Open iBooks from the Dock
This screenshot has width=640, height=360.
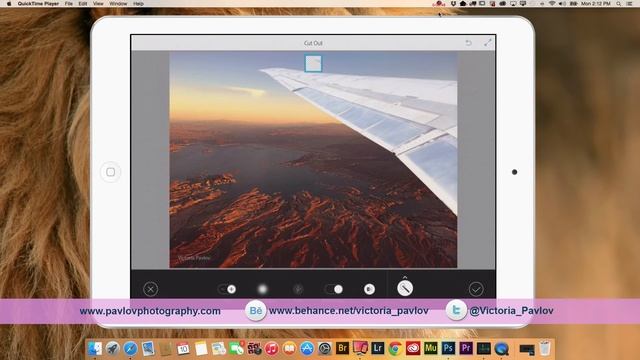point(289,348)
